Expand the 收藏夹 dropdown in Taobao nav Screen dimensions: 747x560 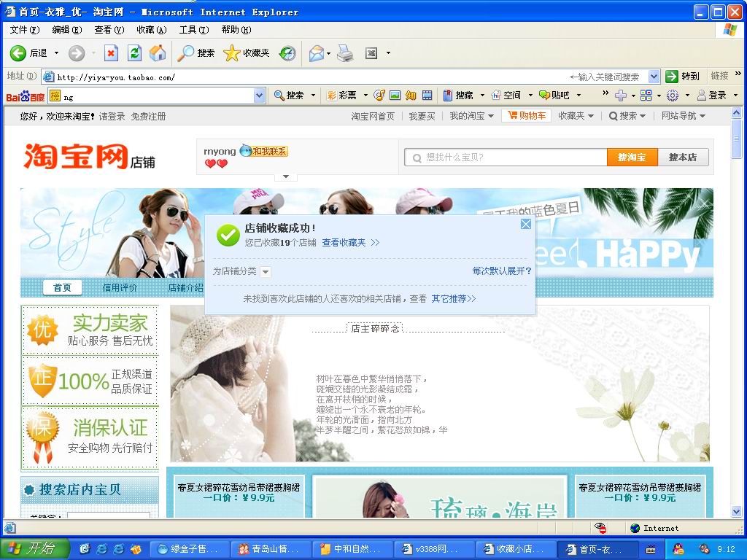coord(591,116)
